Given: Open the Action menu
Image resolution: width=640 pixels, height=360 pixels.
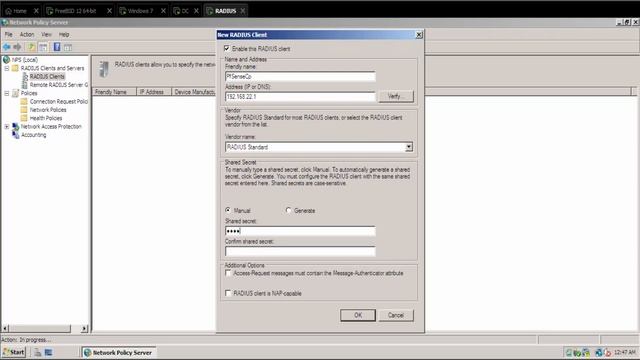Looking at the screenshot, I should pyautogui.click(x=27, y=35).
